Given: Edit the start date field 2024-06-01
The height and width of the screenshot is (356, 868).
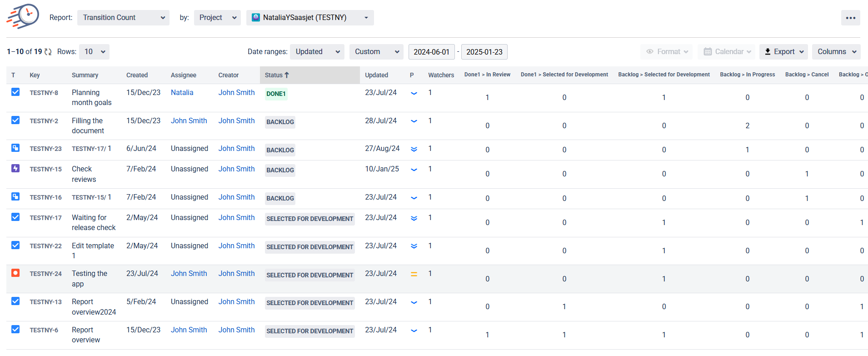Looking at the screenshot, I should pyautogui.click(x=431, y=52).
